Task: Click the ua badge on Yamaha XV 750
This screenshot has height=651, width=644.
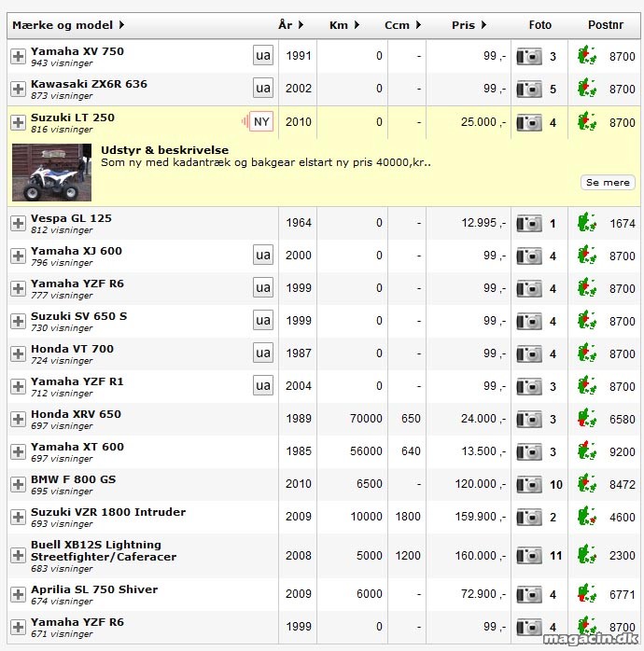Action: click(x=263, y=55)
